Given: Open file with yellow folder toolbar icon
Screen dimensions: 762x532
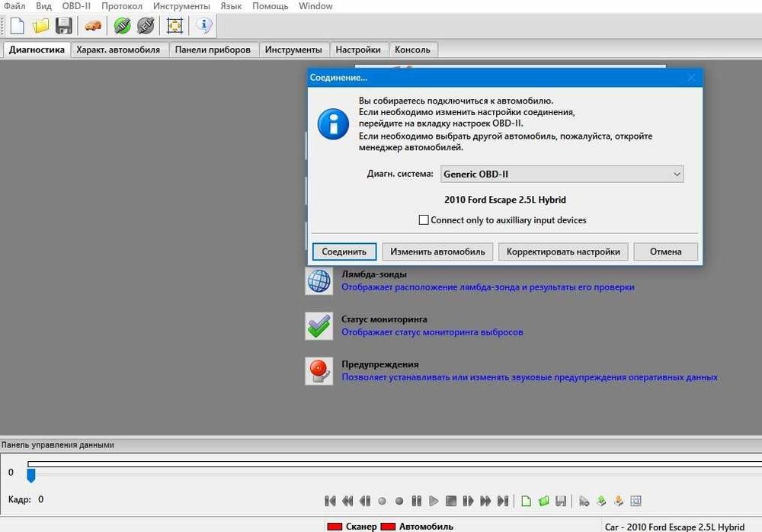Looking at the screenshot, I should [41, 26].
